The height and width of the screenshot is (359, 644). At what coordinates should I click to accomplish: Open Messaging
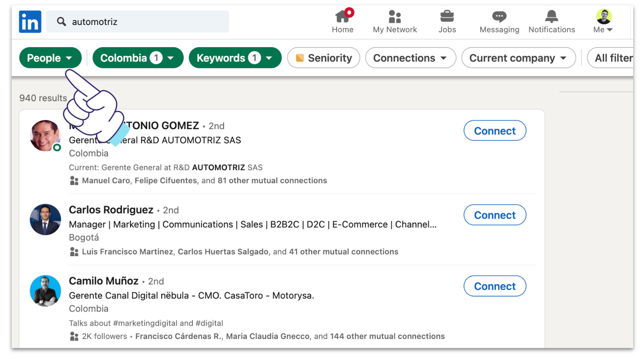pyautogui.click(x=499, y=22)
